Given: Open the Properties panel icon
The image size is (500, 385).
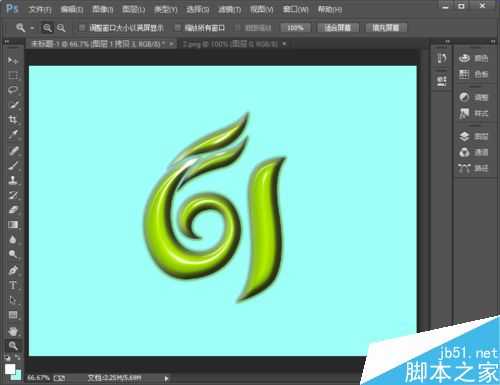Looking at the screenshot, I should click(442, 81).
